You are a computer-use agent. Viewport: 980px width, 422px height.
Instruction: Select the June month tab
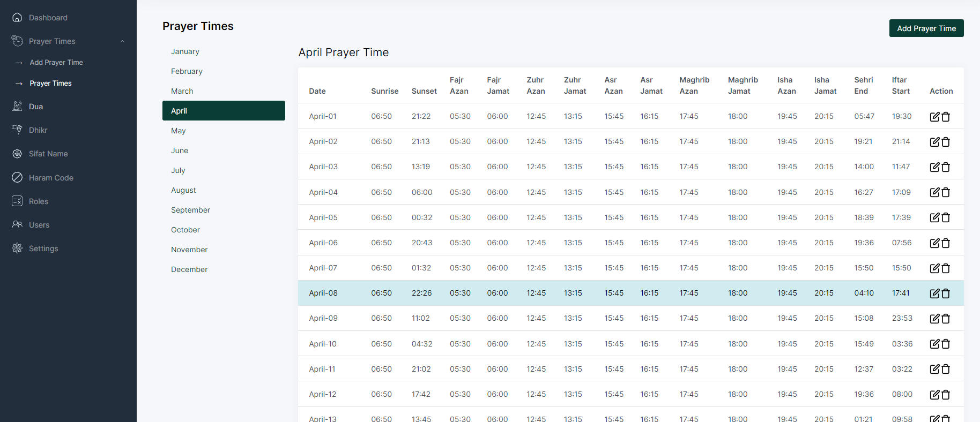click(x=224, y=150)
